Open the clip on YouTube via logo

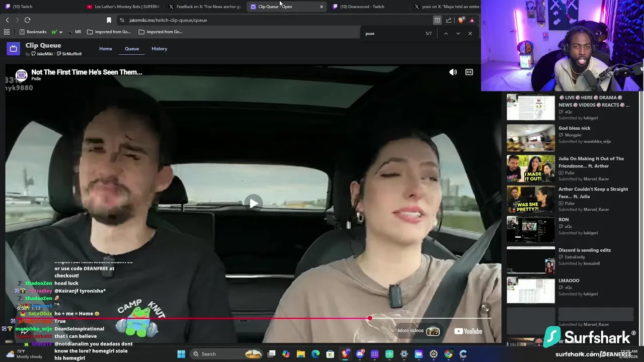click(468, 331)
